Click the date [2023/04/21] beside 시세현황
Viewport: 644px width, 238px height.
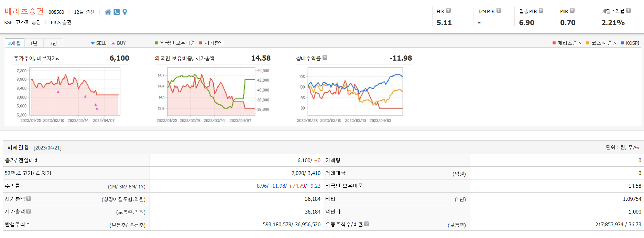pos(47,148)
